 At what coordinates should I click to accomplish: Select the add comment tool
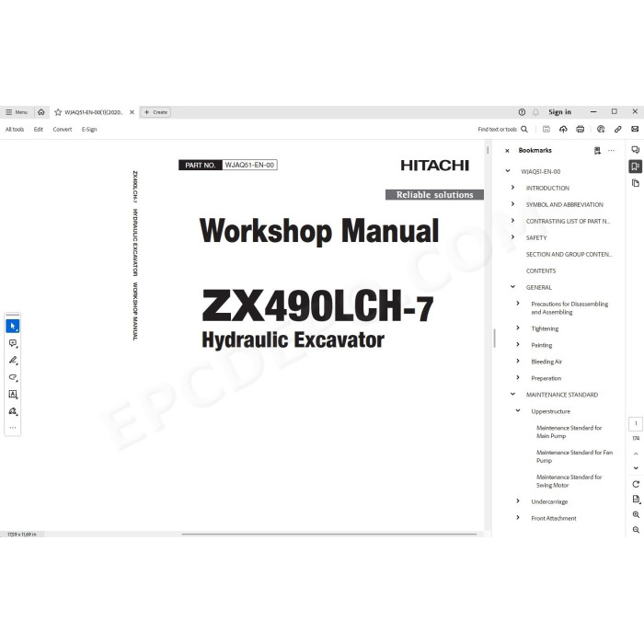13,343
